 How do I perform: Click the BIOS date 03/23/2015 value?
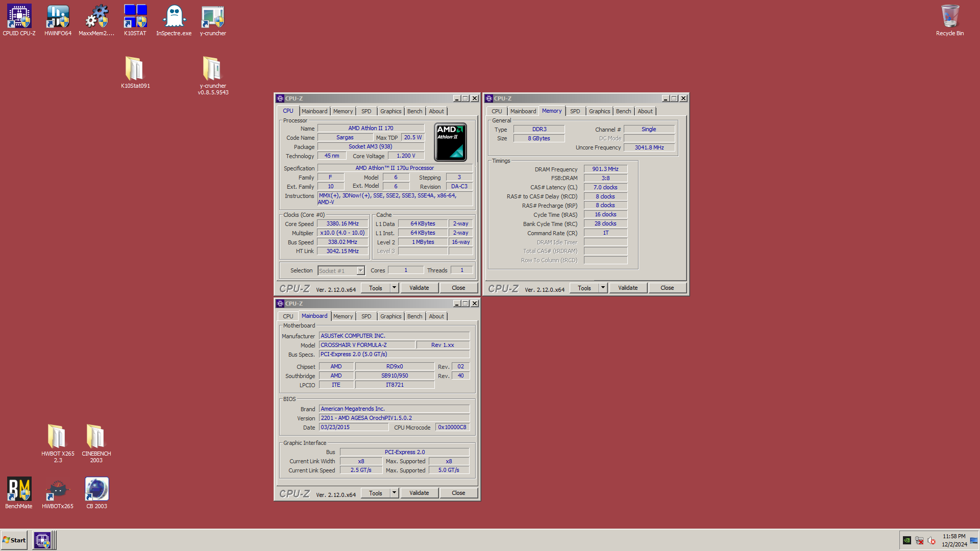pos(354,427)
